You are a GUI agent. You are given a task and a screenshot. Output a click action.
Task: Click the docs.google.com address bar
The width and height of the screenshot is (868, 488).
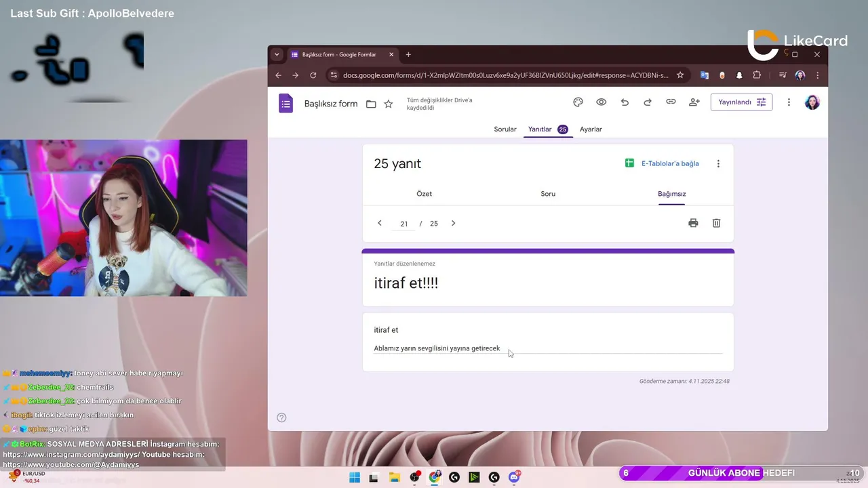point(505,75)
